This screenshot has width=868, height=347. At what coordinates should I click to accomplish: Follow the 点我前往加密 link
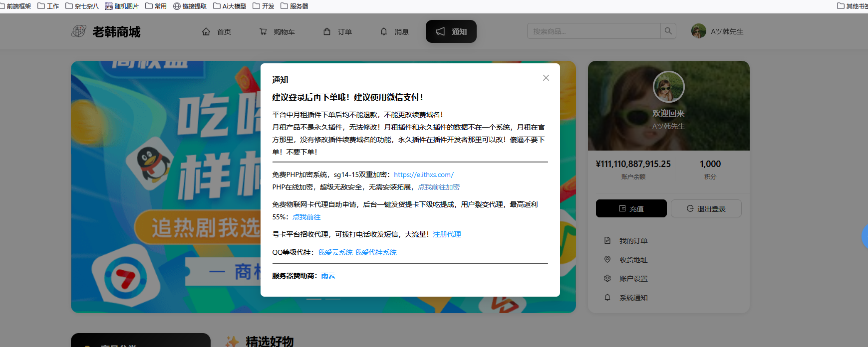pyautogui.click(x=438, y=187)
